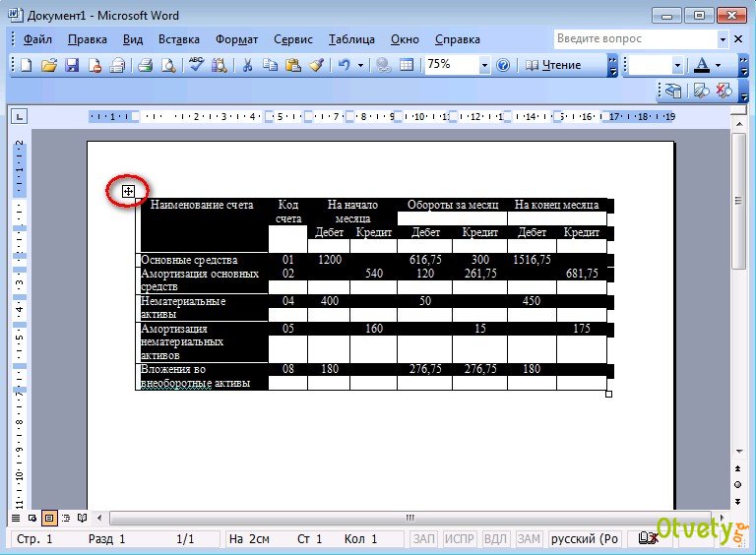Open the Таблица menu
Viewport: 756px width, 555px height.
pos(351,39)
